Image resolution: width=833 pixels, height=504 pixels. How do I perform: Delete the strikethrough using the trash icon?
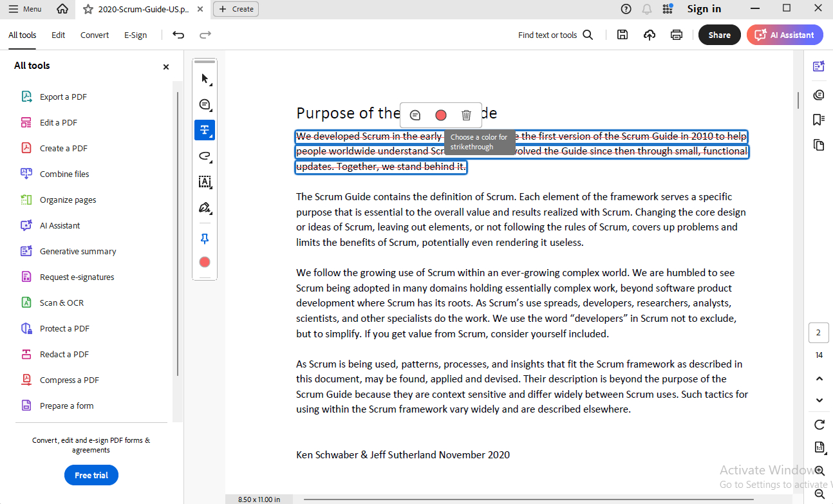pyautogui.click(x=466, y=115)
